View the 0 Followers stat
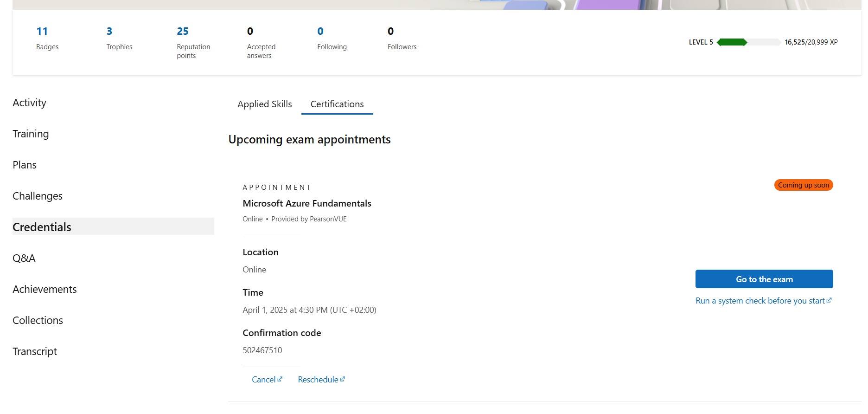 402,38
